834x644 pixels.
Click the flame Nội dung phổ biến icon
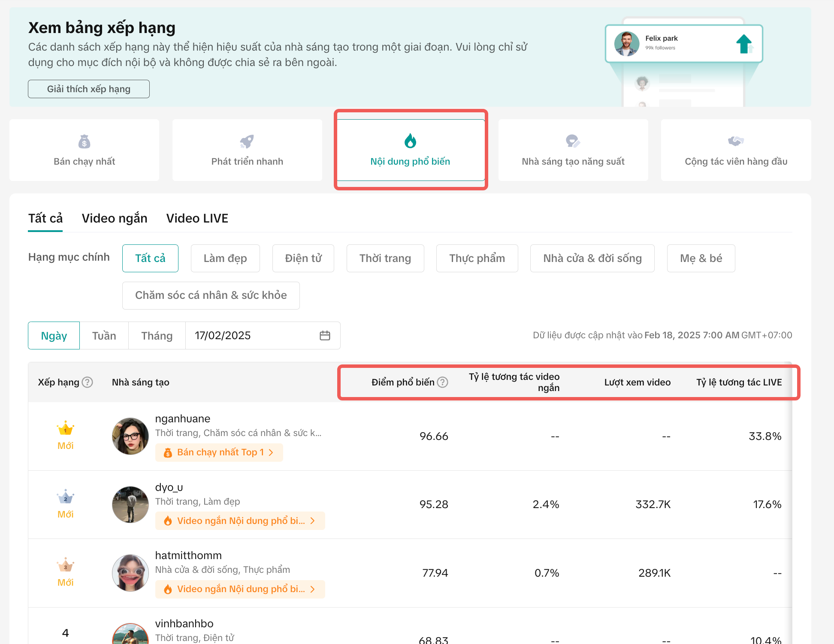[x=410, y=141]
